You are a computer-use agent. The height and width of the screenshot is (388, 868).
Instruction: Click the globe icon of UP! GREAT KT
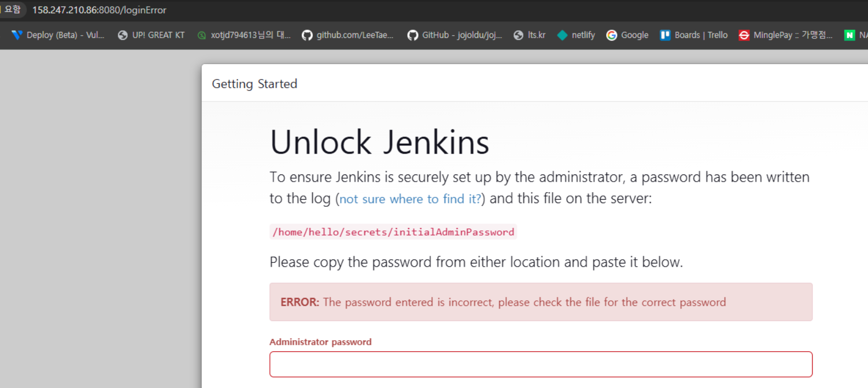(123, 35)
